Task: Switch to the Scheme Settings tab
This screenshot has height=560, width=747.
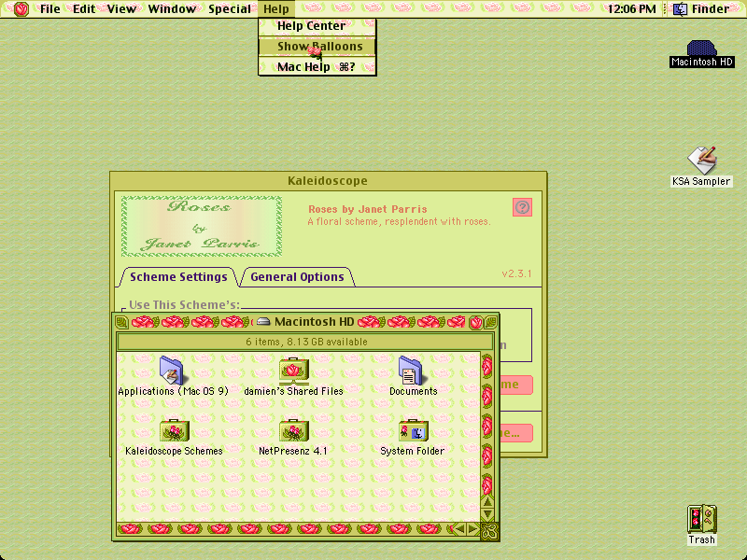Action: pyautogui.click(x=178, y=277)
